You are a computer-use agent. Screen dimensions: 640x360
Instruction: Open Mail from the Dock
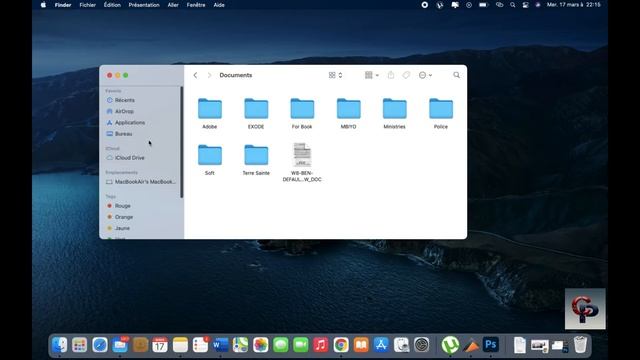(x=120, y=345)
